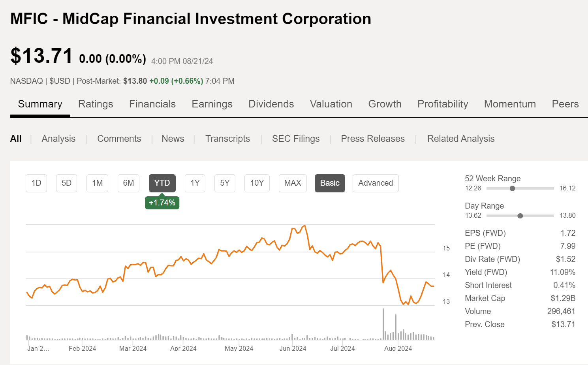Select the Valuation tab

tap(331, 104)
